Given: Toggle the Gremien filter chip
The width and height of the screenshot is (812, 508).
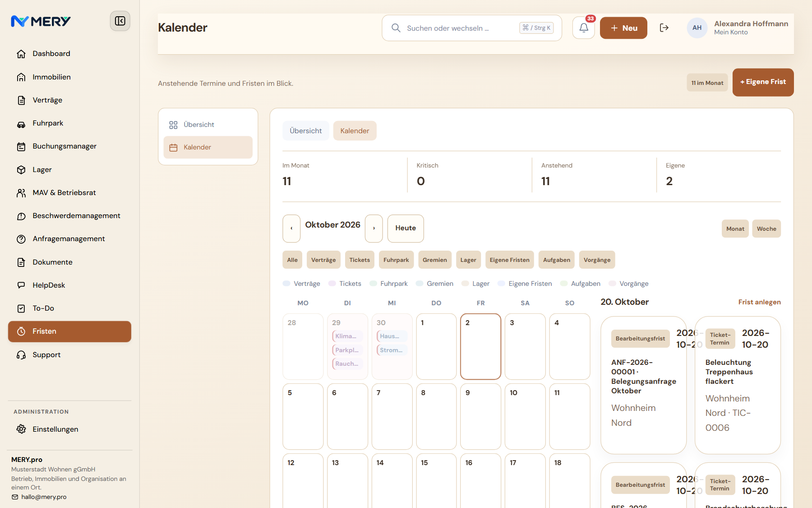Looking at the screenshot, I should pos(435,260).
